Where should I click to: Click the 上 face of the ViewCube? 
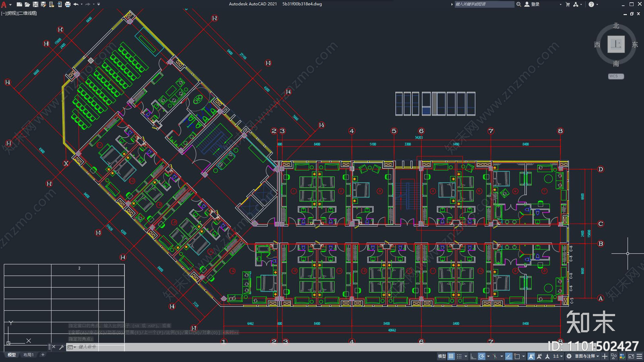click(x=616, y=44)
